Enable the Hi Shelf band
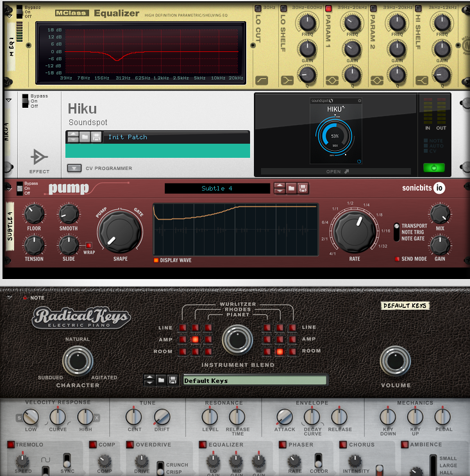 [418, 8]
